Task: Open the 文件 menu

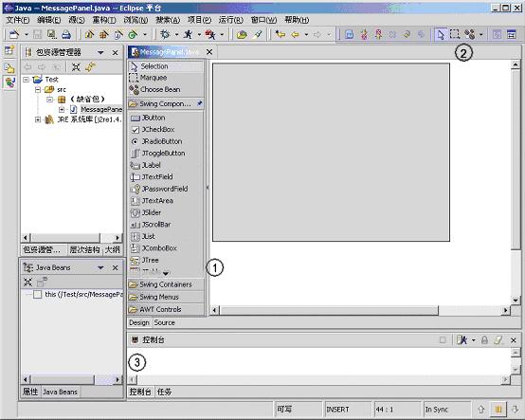Action: coord(18,20)
